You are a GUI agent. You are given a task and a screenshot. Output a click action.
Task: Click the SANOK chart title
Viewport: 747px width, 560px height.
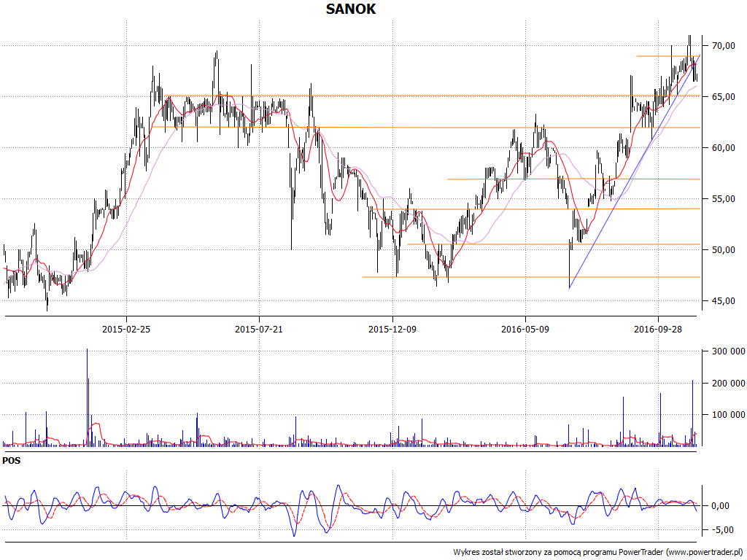(x=351, y=9)
